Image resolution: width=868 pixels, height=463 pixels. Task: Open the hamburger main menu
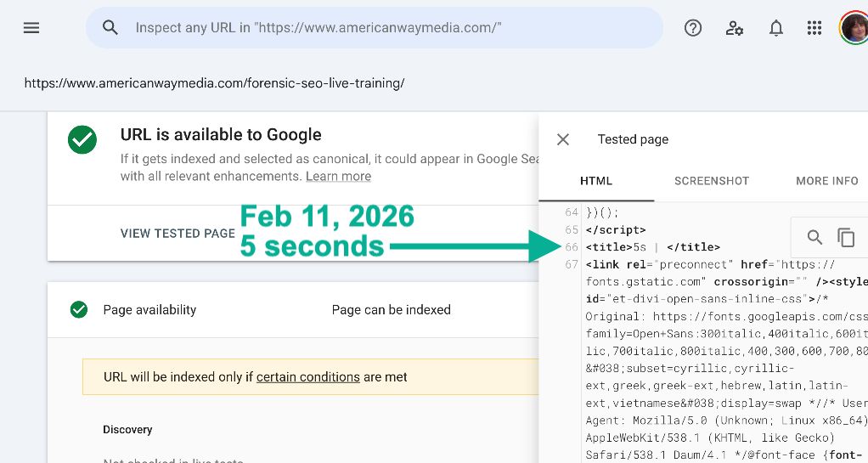point(31,28)
